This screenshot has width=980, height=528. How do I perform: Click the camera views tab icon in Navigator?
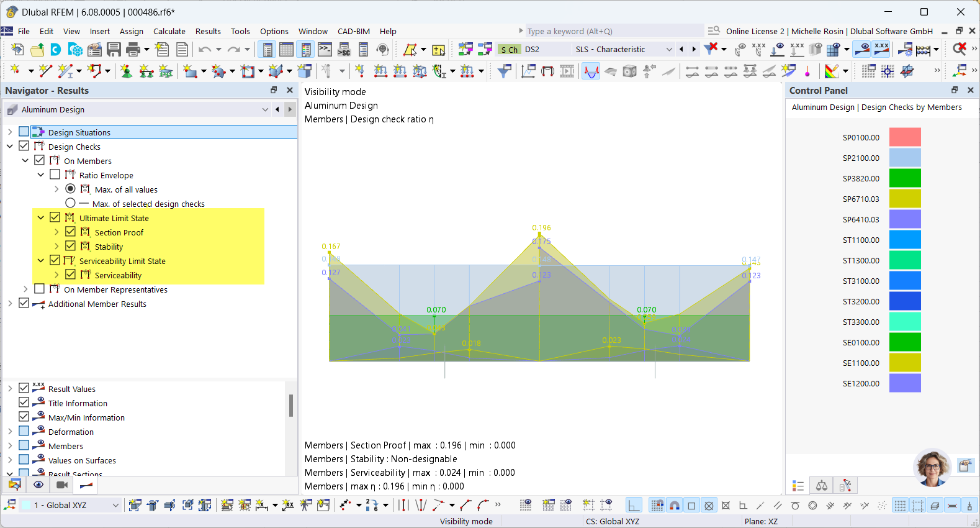coord(62,485)
